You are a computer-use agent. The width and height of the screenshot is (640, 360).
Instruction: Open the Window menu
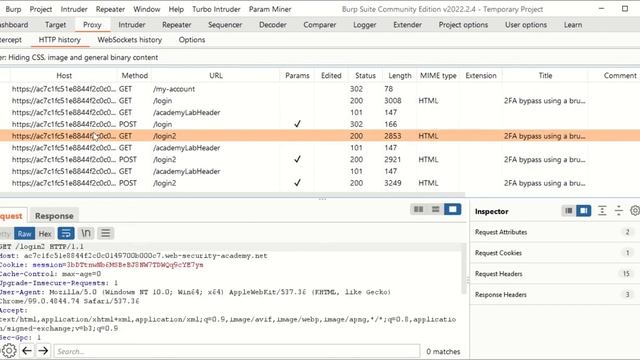[x=147, y=9]
